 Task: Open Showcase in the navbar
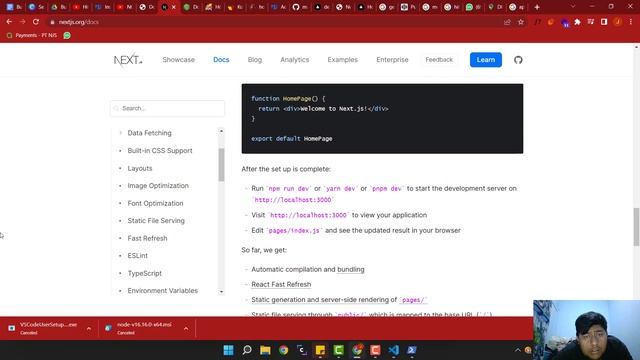pyautogui.click(x=178, y=60)
